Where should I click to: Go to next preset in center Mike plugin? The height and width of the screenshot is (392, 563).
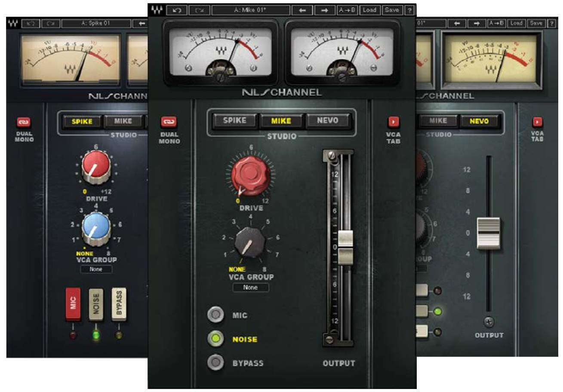coord(325,10)
